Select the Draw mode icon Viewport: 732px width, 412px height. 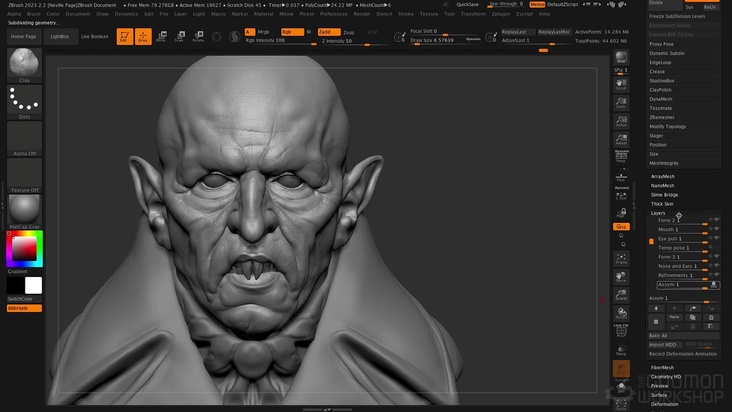143,37
